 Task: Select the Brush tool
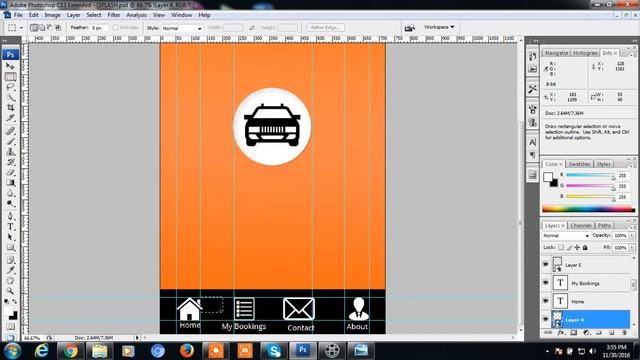coord(10,141)
